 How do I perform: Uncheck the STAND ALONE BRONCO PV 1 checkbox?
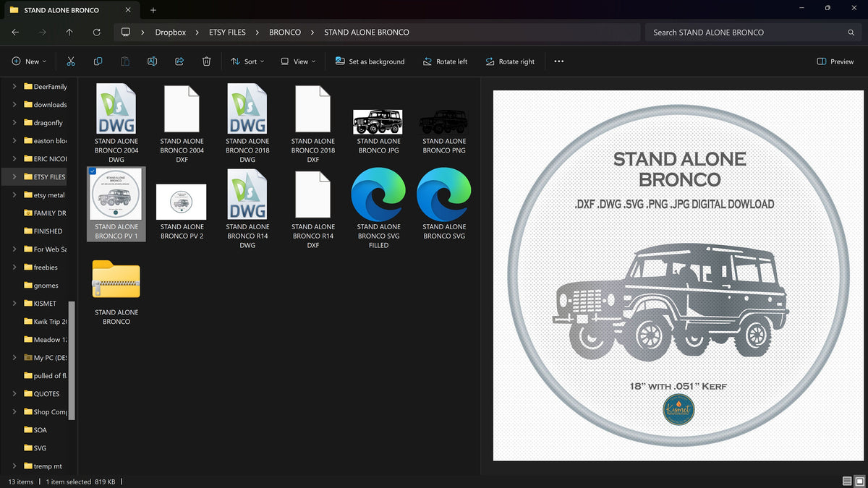click(x=93, y=171)
